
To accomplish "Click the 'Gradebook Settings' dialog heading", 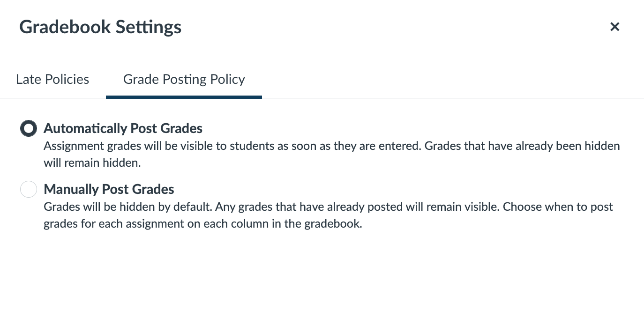I will tap(100, 27).
